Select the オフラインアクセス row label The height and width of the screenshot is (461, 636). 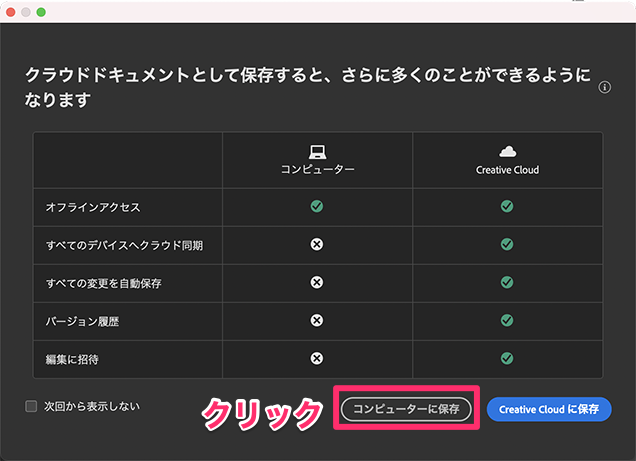tap(93, 207)
